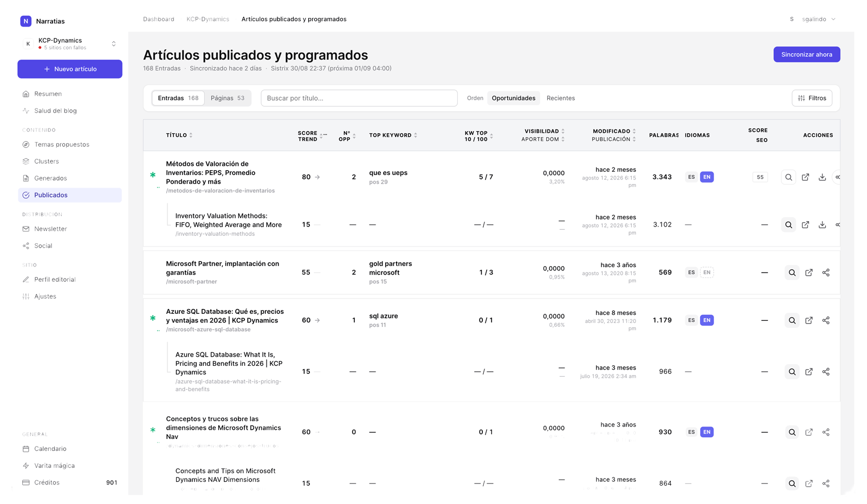Open the Filtros panel
867x504 pixels.
point(812,98)
